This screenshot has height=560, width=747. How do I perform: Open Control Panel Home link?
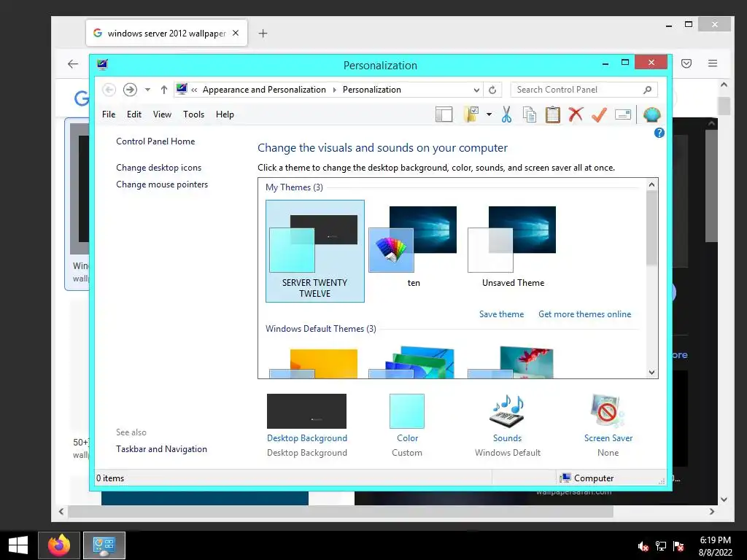155,141
